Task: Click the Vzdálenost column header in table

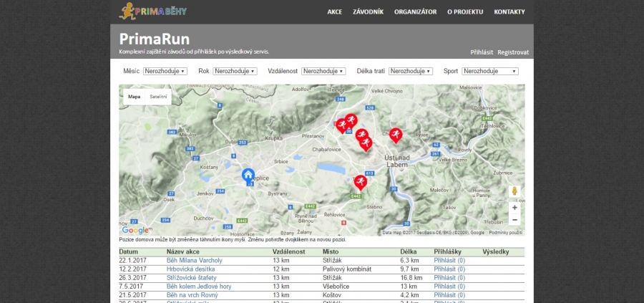Action: [289, 251]
